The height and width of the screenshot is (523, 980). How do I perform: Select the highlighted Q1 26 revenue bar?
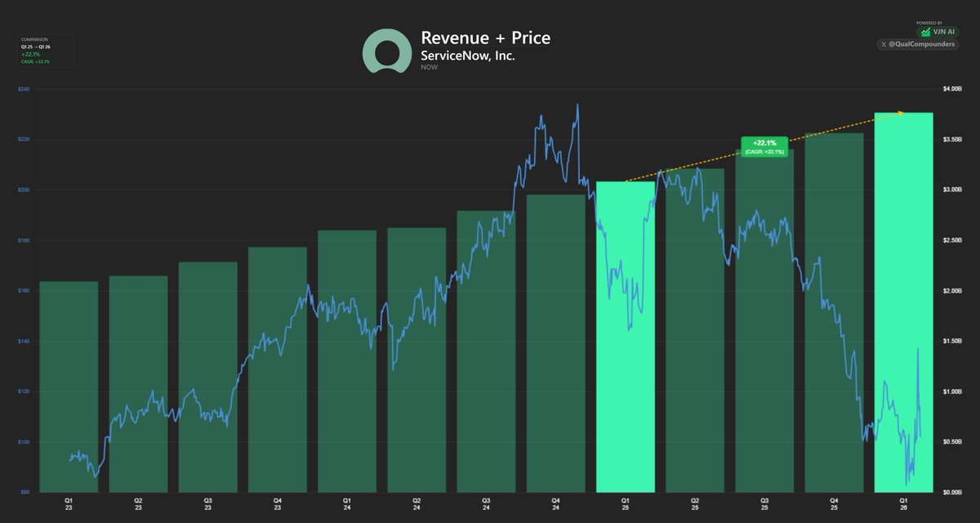pos(904,302)
